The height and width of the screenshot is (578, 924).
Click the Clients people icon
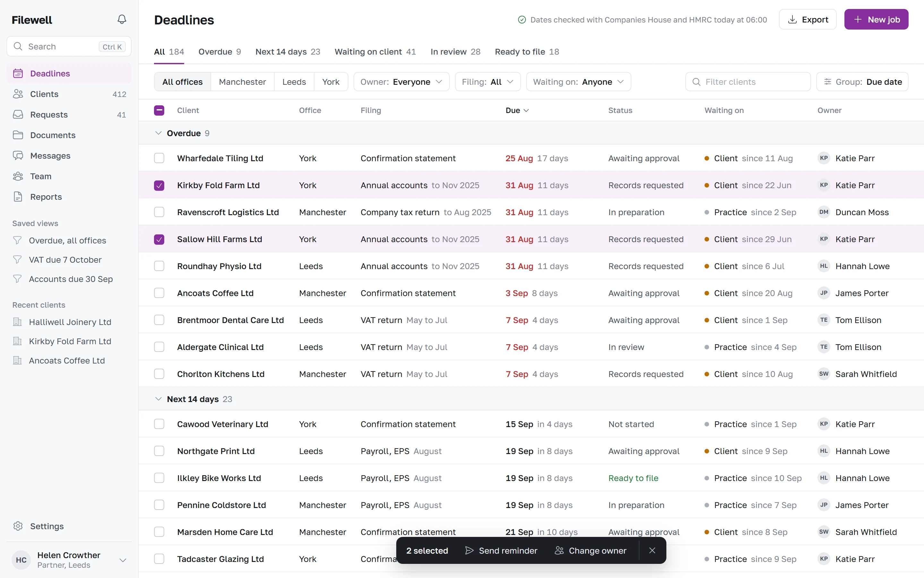[x=18, y=94]
